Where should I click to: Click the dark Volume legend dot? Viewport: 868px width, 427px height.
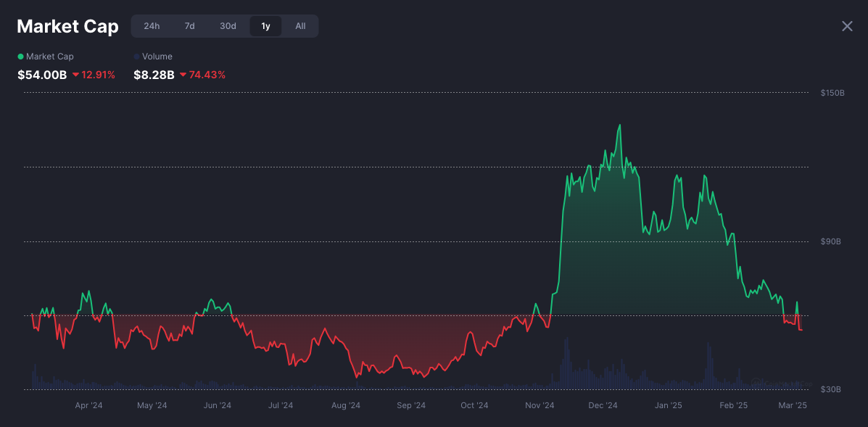pos(136,57)
